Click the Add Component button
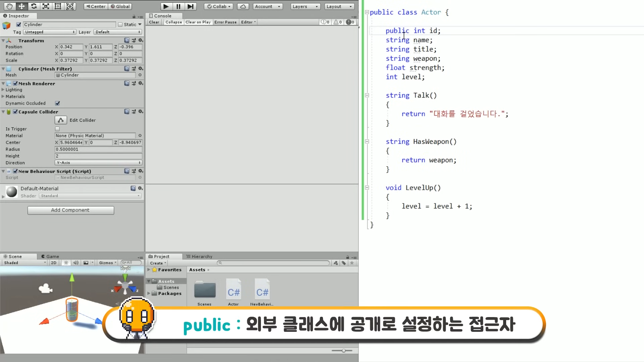Screen dimensions: 644x362 [x=70, y=210]
